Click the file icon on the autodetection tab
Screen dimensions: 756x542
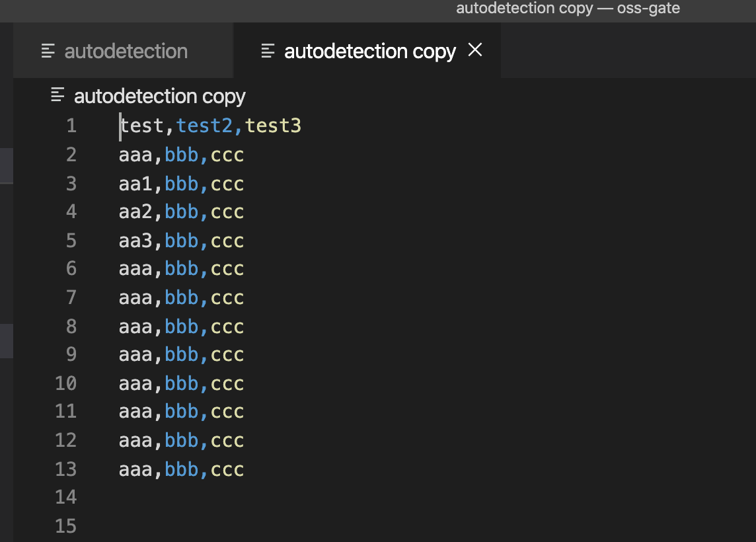click(47, 50)
